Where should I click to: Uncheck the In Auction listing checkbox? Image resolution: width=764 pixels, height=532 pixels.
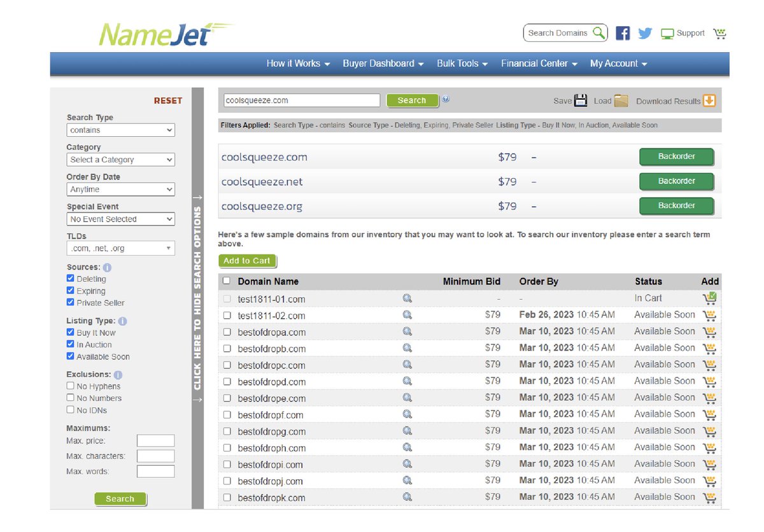(71, 344)
